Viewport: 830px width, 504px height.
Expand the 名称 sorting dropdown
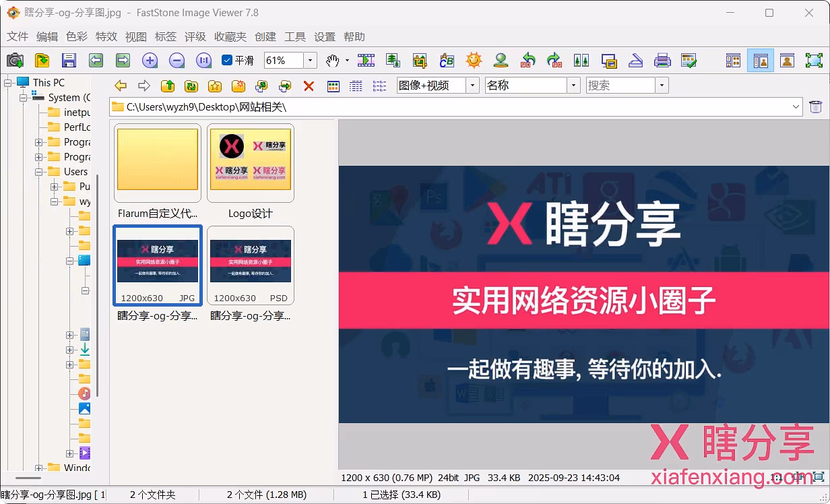(x=573, y=86)
